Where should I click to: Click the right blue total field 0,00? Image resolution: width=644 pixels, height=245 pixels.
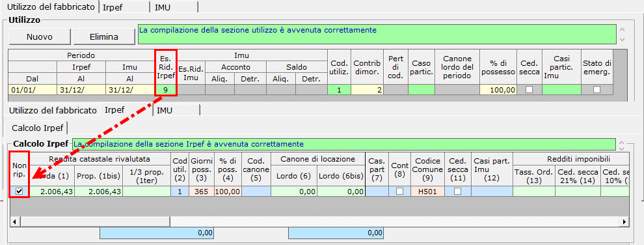point(336,233)
